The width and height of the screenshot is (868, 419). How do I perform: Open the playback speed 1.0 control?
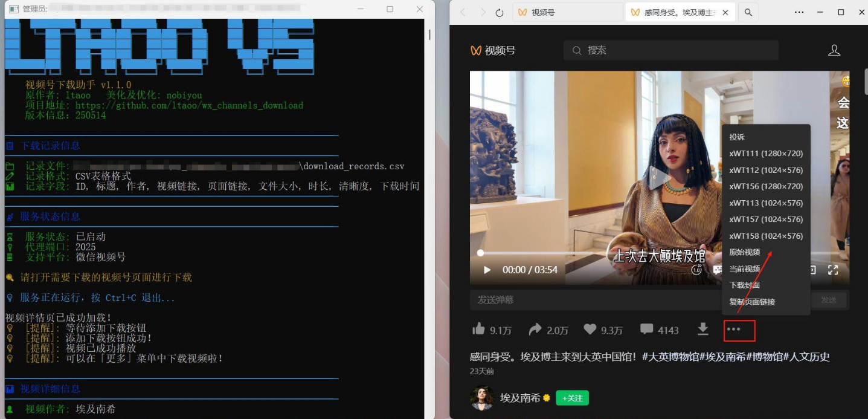click(x=696, y=270)
